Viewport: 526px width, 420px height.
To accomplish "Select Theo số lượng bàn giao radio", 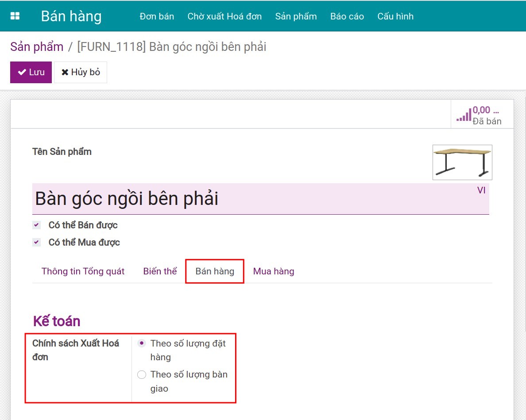I will click(x=142, y=374).
